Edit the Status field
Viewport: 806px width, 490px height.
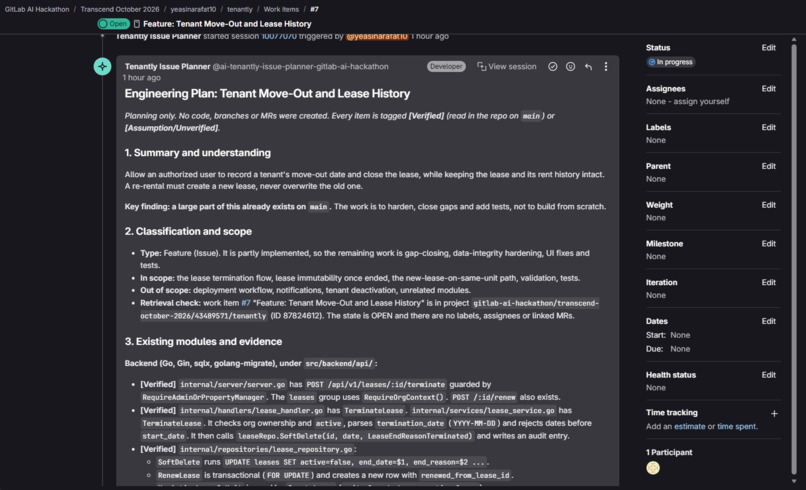click(x=768, y=47)
